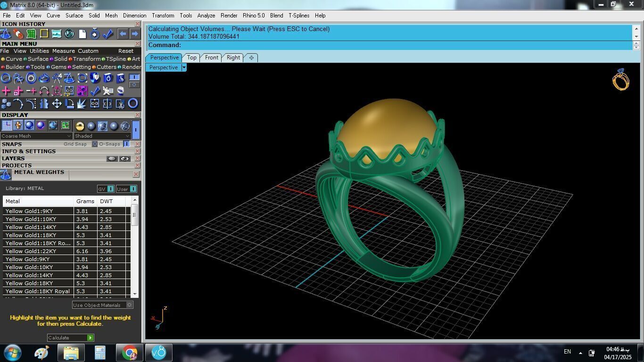644x362 pixels.
Task: Select the four-way move arrows tool
Action: coord(57,103)
